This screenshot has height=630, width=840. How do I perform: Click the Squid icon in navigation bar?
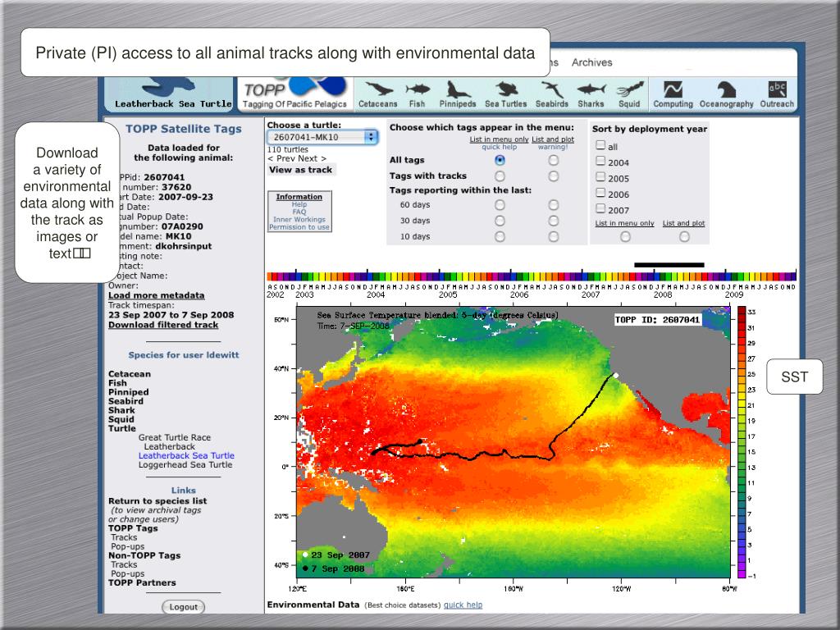pyautogui.click(x=629, y=94)
